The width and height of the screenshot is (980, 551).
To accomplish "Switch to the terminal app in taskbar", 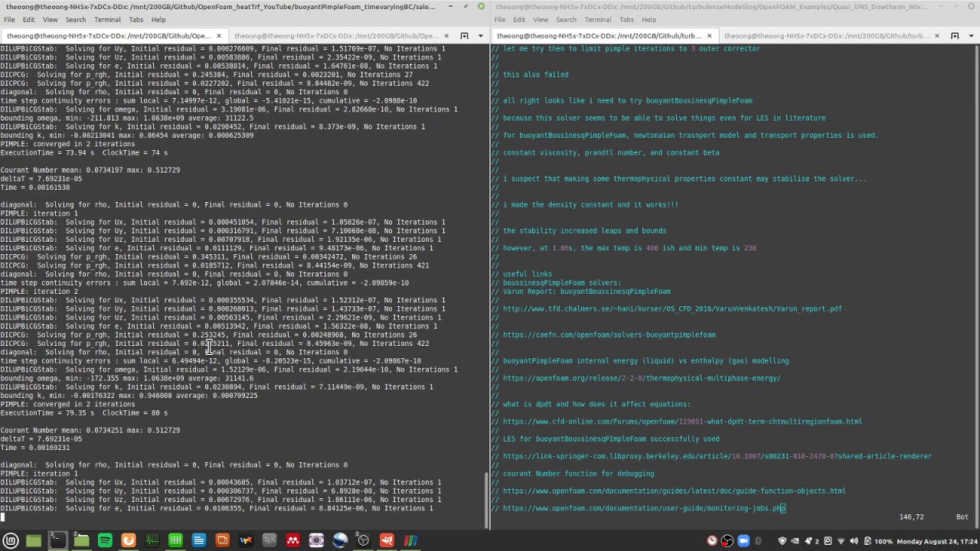I will [57, 541].
